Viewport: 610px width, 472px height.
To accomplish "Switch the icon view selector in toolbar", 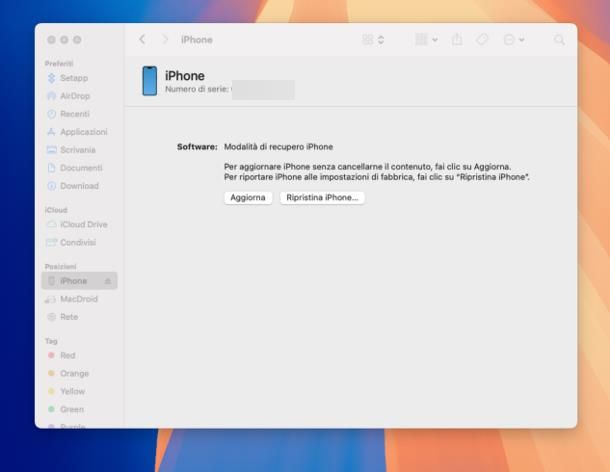I will (373, 40).
